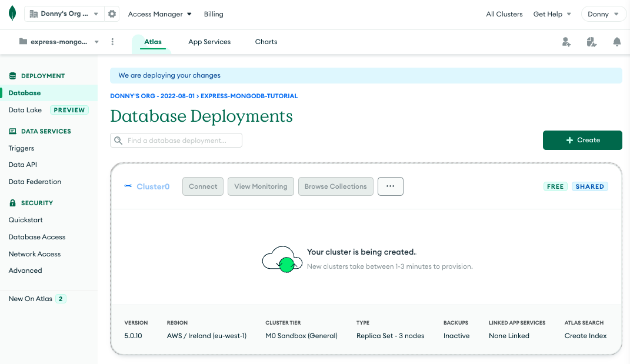Click AWS / Ireland (eu-west-1) region

[206, 336]
